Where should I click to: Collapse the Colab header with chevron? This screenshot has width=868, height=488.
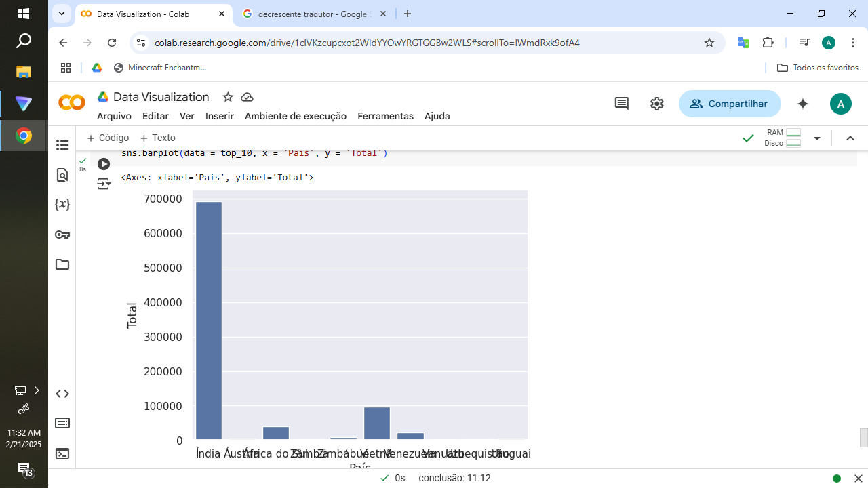850,138
